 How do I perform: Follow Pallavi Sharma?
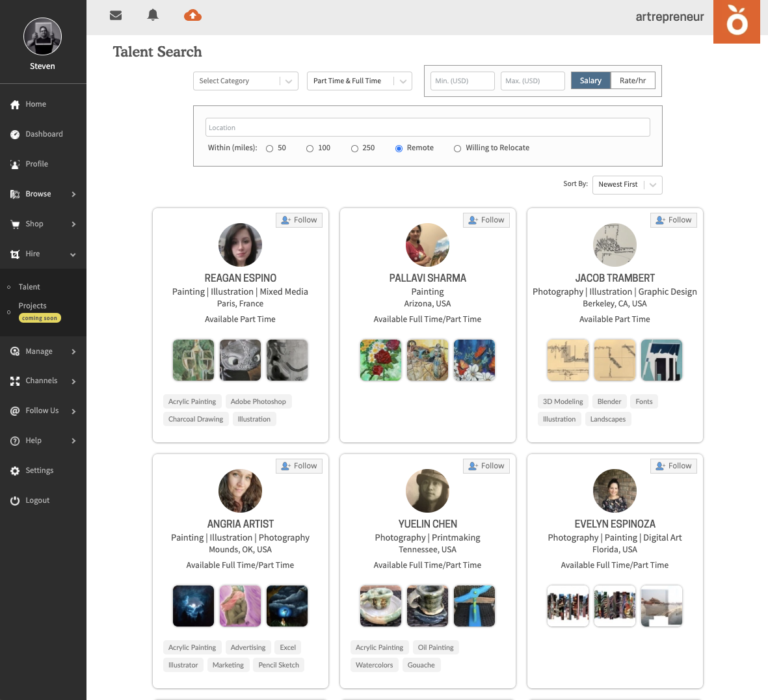point(486,220)
